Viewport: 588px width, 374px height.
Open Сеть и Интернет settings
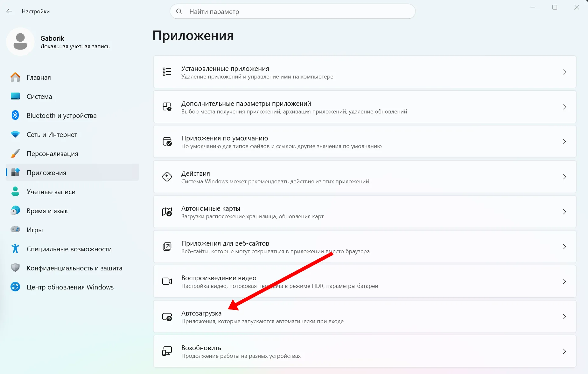[72, 134]
